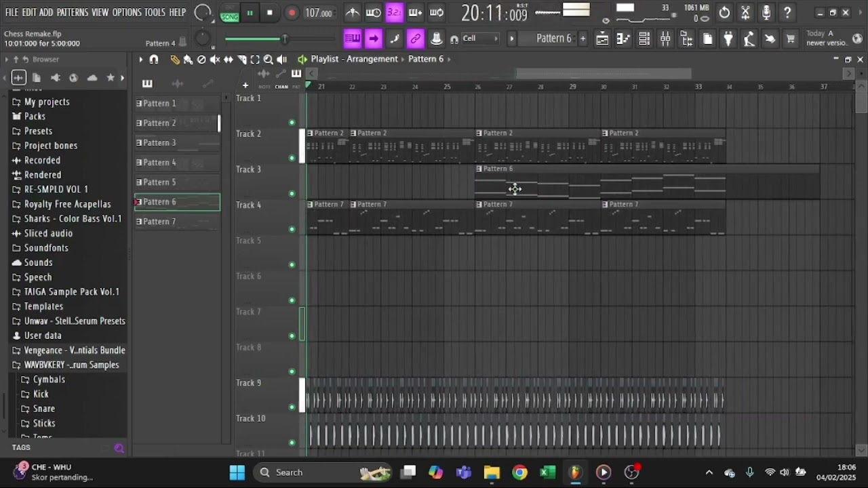Toggle the countdown before recording icon
868x488 pixels.
click(x=394, y=12)
